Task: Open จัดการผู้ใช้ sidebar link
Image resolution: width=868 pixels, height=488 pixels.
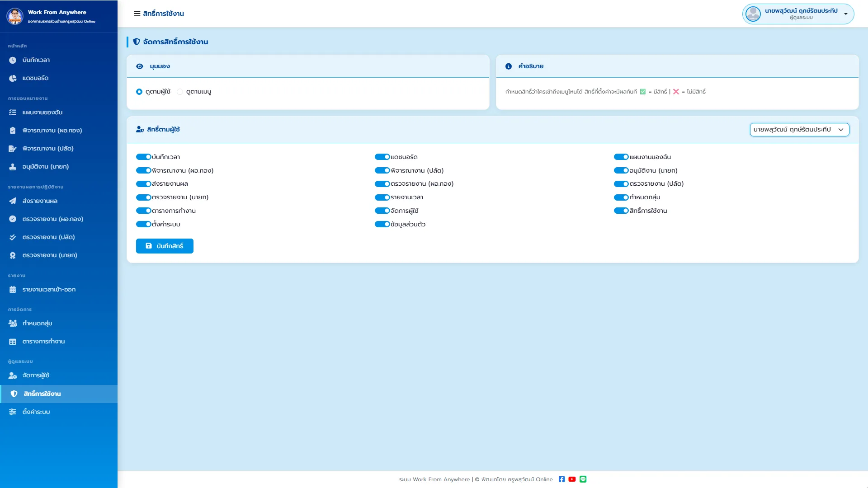Action: (59, 375)
